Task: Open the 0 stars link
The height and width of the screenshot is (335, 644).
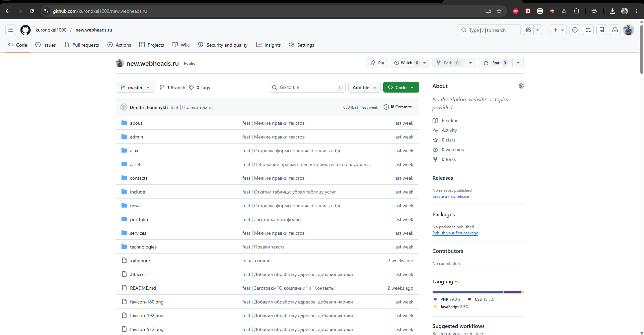Action: click(x=448, y=140)
